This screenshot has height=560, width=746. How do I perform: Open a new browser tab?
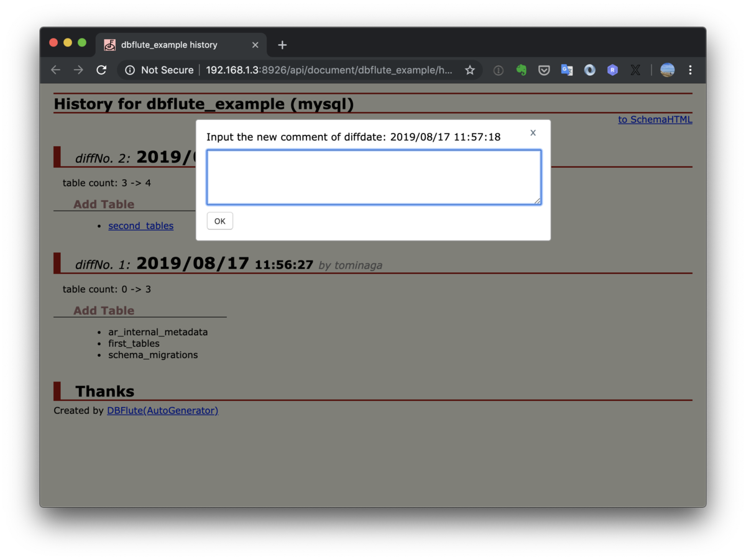pos(282,44)
